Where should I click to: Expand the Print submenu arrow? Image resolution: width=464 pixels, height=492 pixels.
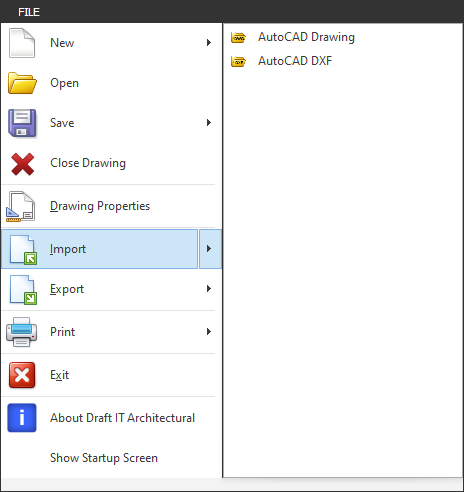[209, 332]
